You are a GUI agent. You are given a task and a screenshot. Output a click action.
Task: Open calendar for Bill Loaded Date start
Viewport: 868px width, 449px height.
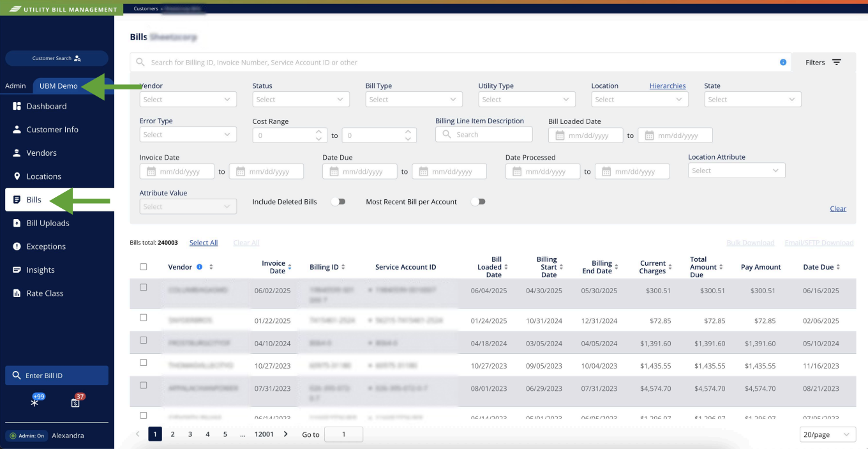click(560, 135)
